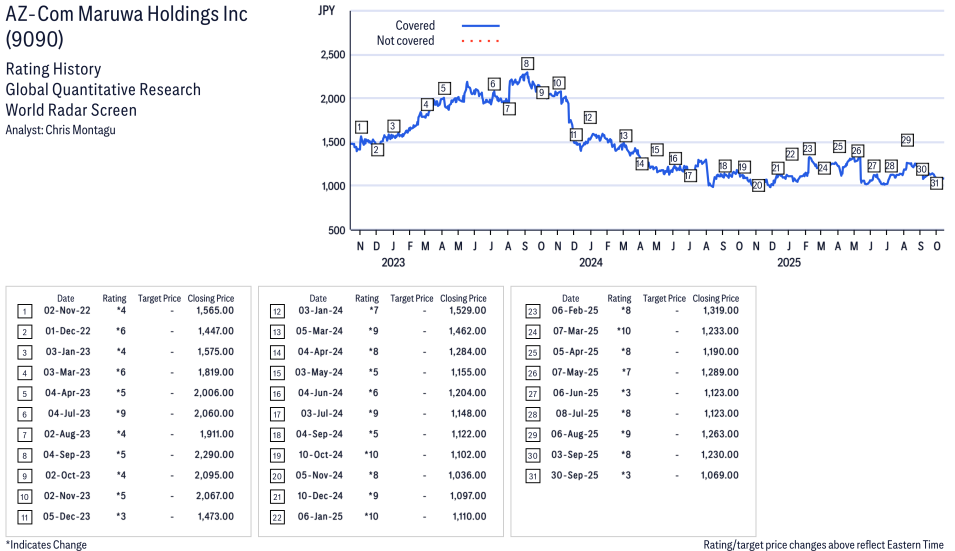
Task: Select the red dotted Not covered legend line
Action: click(480, 41)
